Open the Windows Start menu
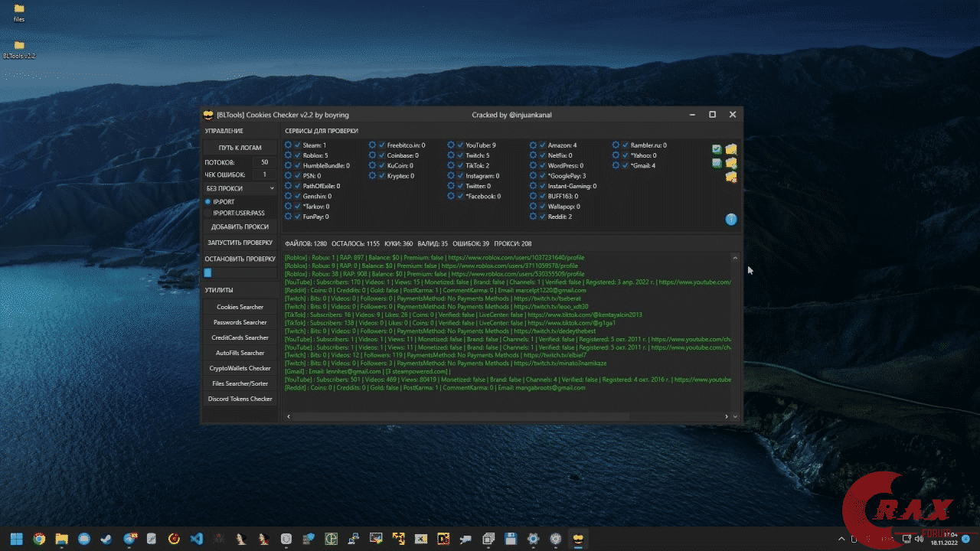980x551 pixels. (x=17, y=538)
